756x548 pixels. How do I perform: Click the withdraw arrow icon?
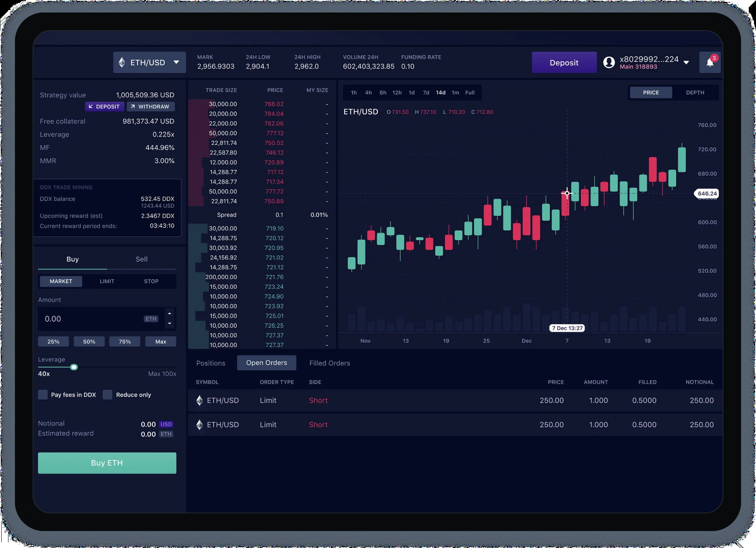pyautogui.click(x=133, y=107)
